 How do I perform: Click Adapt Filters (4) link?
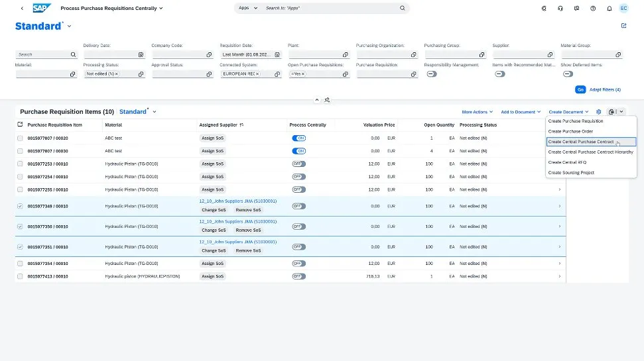tap(605, 89)
